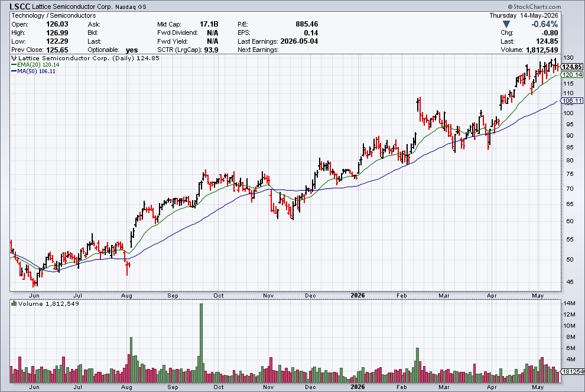Image resolution: width=585 pixels, height=392 pixels.
Task: Click the 106.11 MA tag on price axis
Action: [x=572, y=101]
